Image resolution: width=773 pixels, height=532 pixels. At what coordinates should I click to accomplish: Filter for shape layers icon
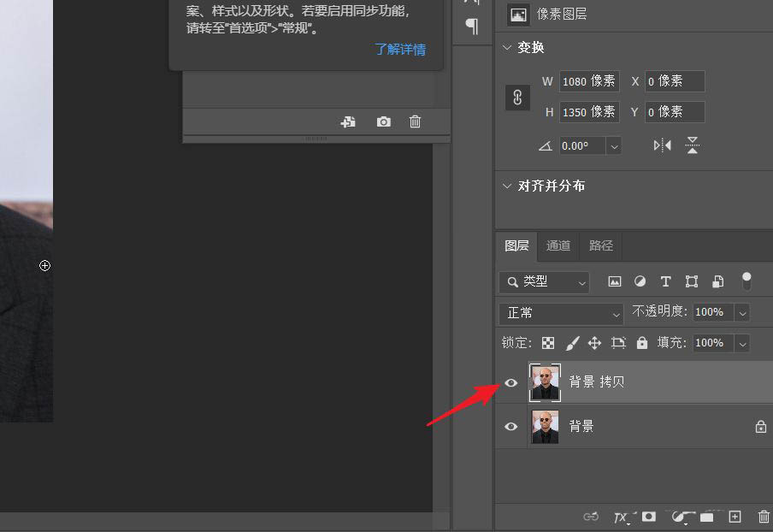(x=692, y=281)
